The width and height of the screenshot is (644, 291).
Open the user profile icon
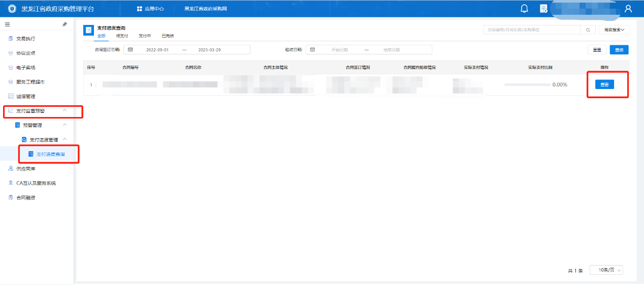pos(628,9)
